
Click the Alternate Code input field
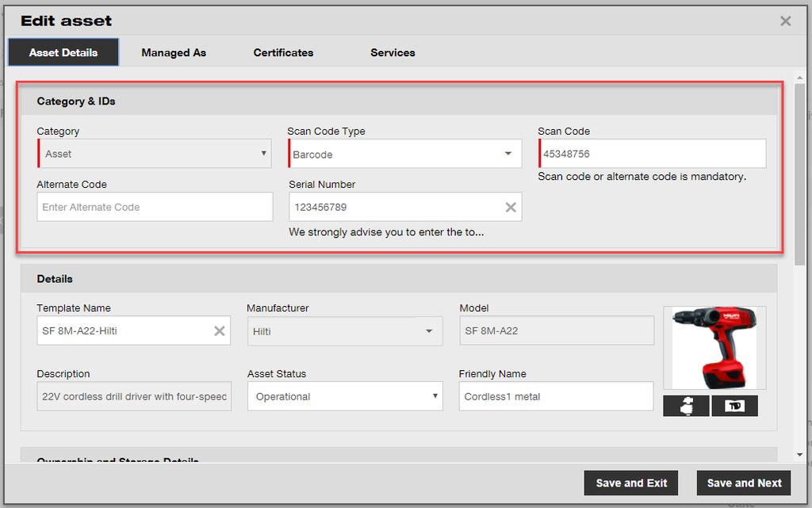click(155, 207)
